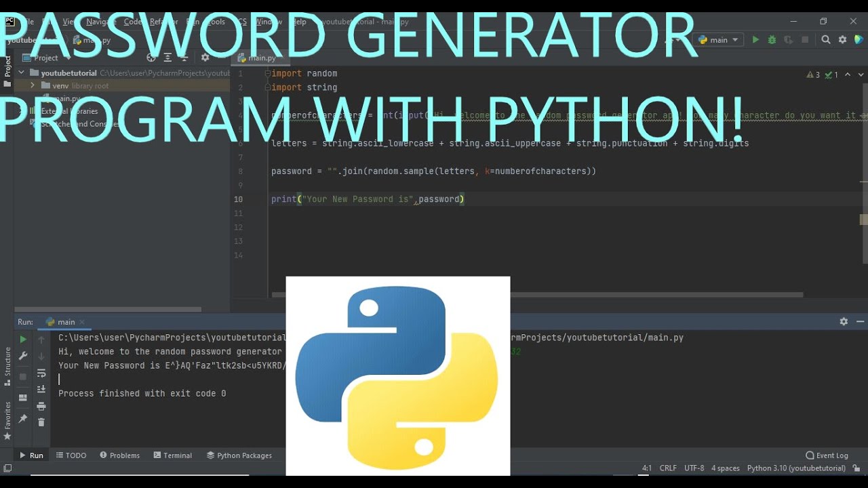Image resolution: width=868 pixels, height=488 pixels.
Task: Open the Code menu
Action: (133, 22)
